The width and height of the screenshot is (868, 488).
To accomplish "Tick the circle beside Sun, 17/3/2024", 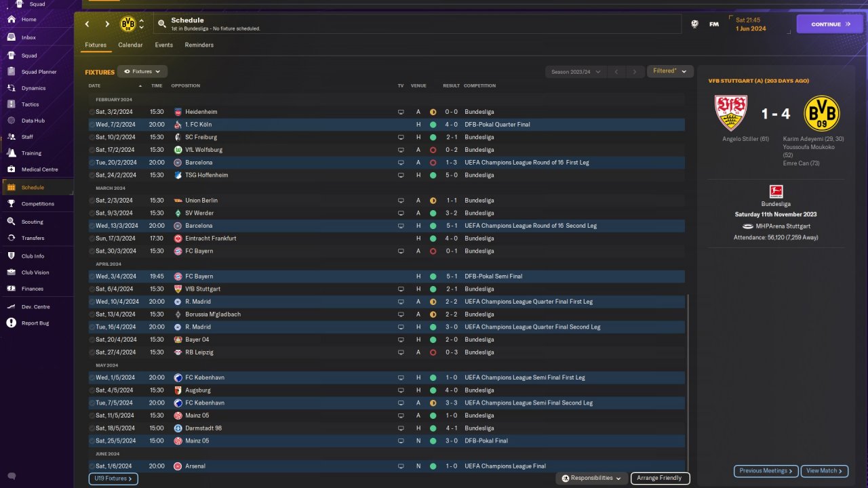I will coord(92,239).
